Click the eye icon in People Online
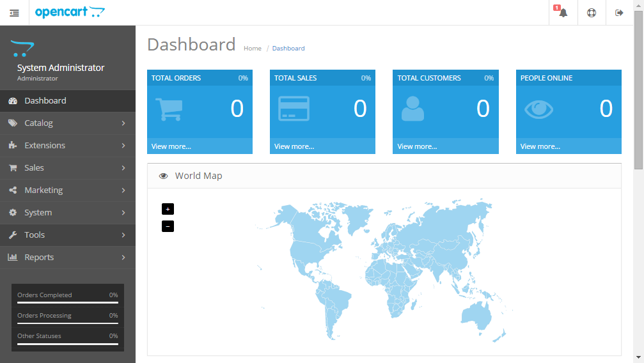This screenshot has height=363, width=644. 538,109
